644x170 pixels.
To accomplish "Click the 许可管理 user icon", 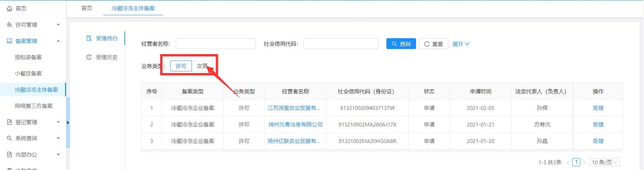I will tap(9, 25).
